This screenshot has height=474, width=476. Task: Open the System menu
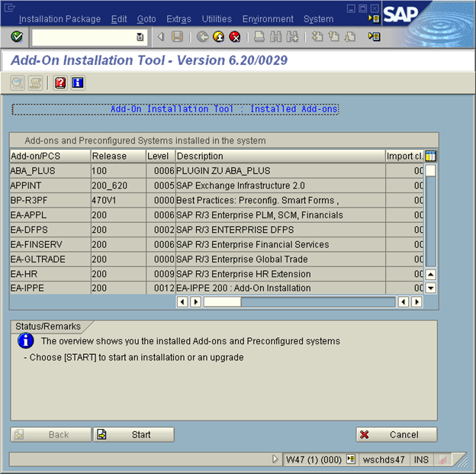(x=318, y=19)
